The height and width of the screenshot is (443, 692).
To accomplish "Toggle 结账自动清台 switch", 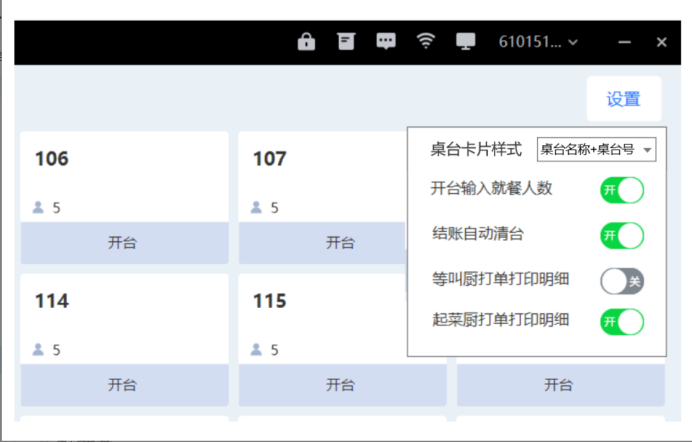I will tap(622, 236).
